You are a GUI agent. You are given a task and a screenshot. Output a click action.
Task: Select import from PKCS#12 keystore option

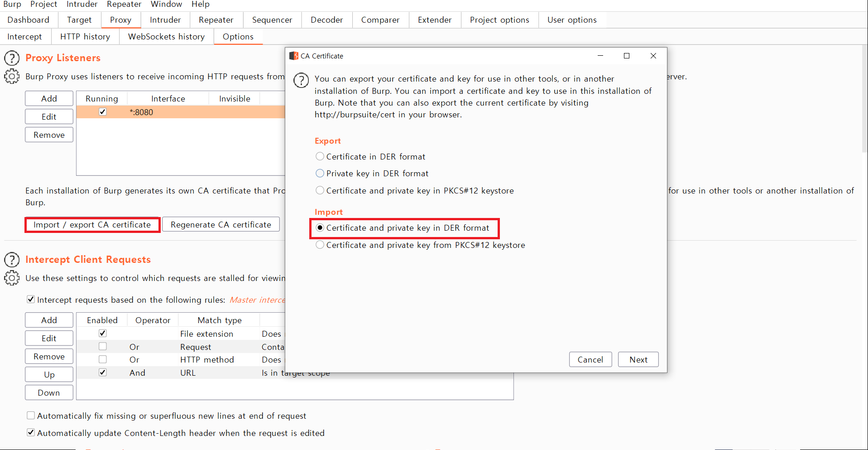(320, 245)
